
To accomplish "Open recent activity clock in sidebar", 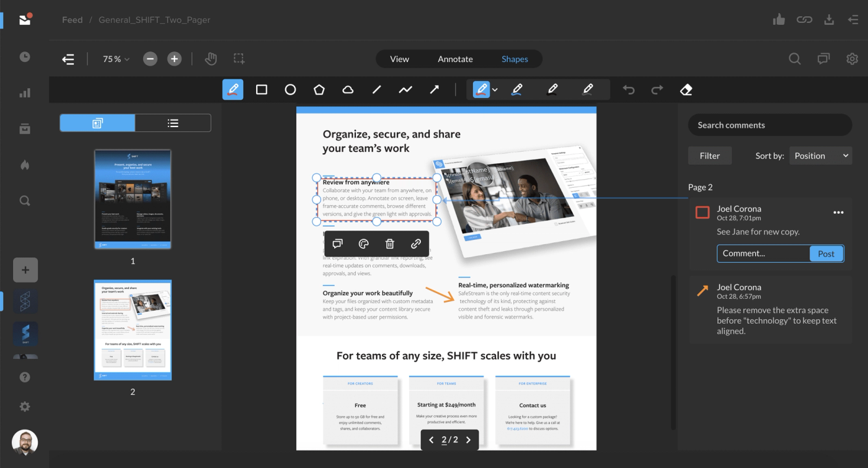I will point(25,56).
